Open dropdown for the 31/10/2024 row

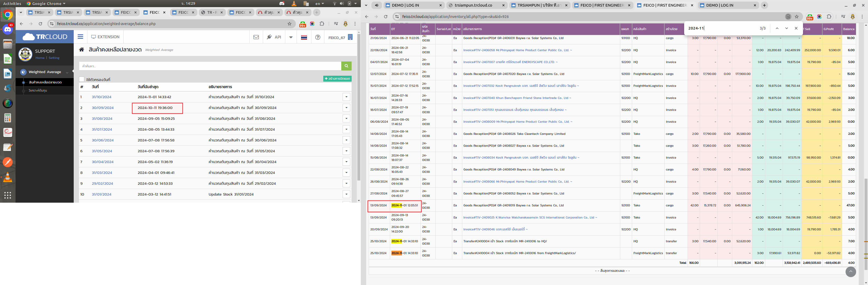[346, 97]
